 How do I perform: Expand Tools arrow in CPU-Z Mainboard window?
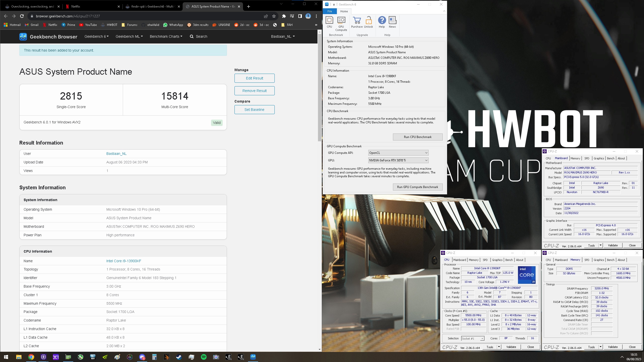click(x=600, y=245)
